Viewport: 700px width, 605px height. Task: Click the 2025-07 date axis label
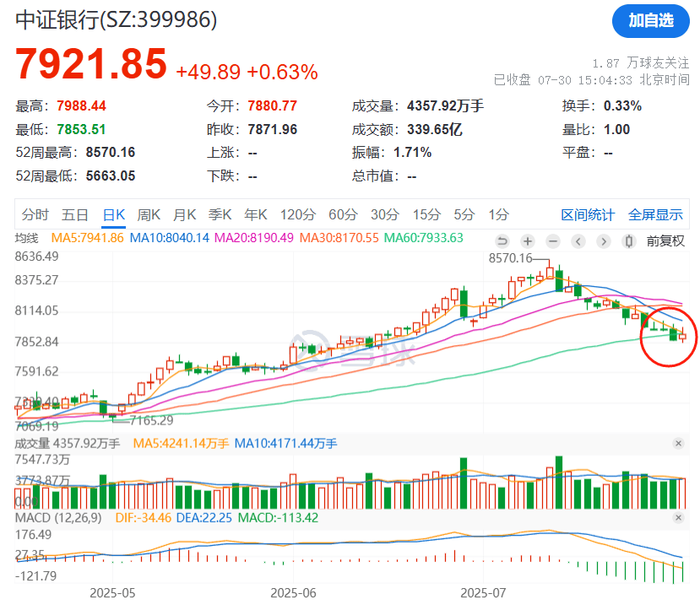[483, 593]
